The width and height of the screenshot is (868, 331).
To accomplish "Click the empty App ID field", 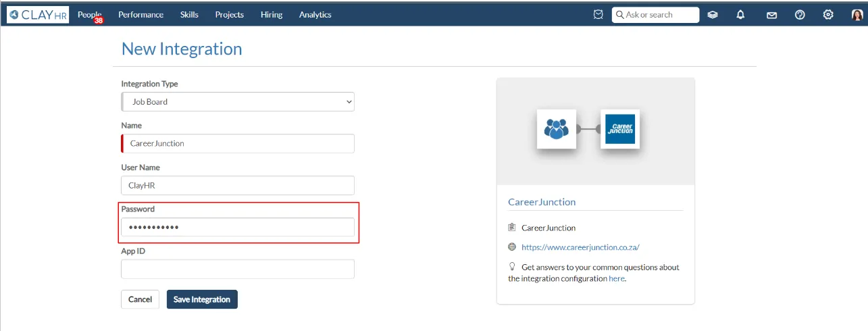I will 238,270.
